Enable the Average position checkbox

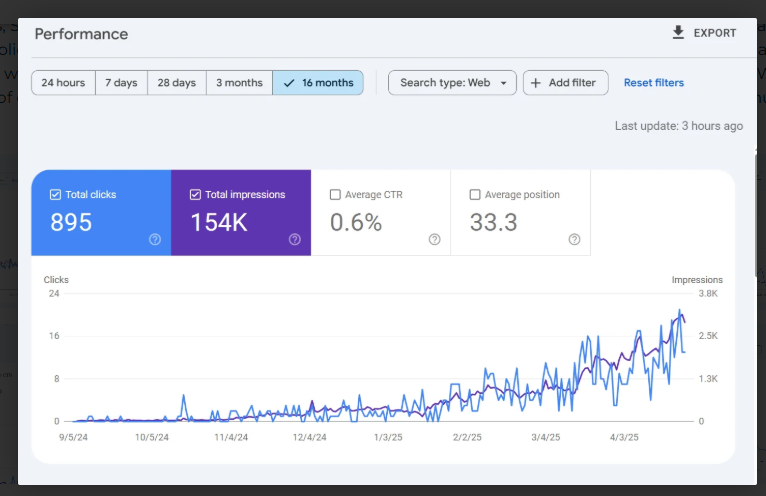coord(475,194)
